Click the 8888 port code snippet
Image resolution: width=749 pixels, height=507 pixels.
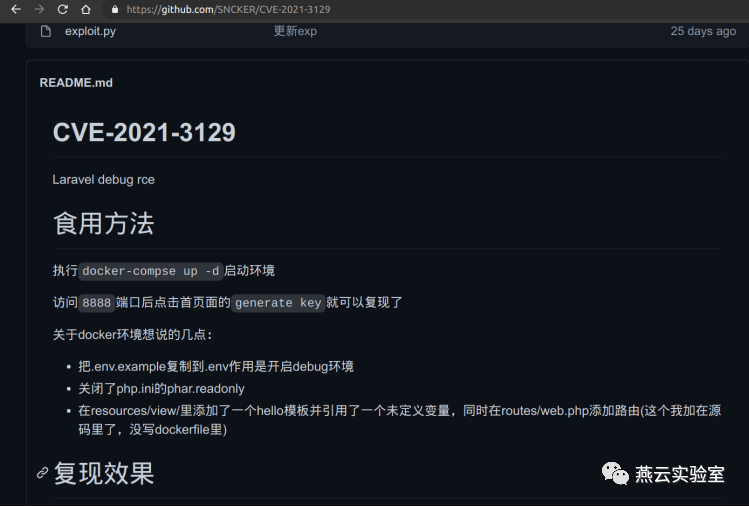tap(96, 303)
